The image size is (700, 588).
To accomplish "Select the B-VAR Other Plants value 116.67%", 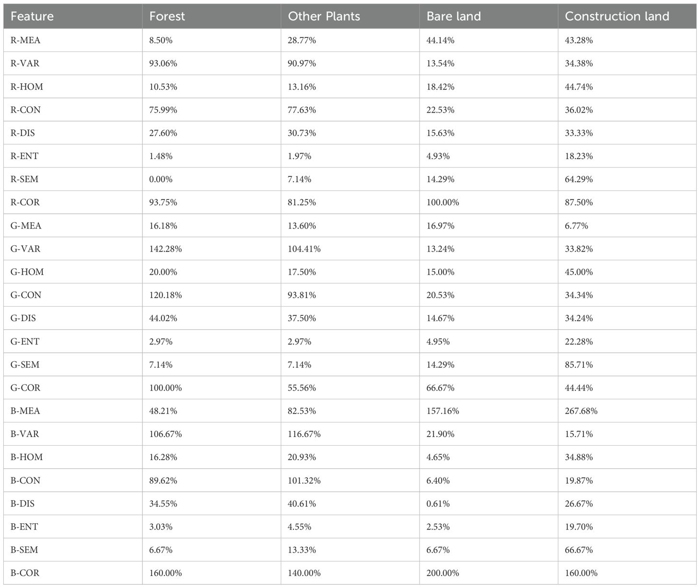I will [304, 434].
